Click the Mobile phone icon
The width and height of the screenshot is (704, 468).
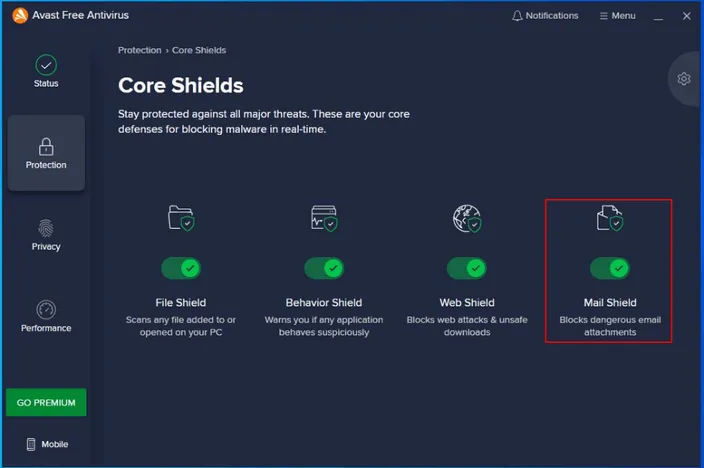click(x=31, y=444)
